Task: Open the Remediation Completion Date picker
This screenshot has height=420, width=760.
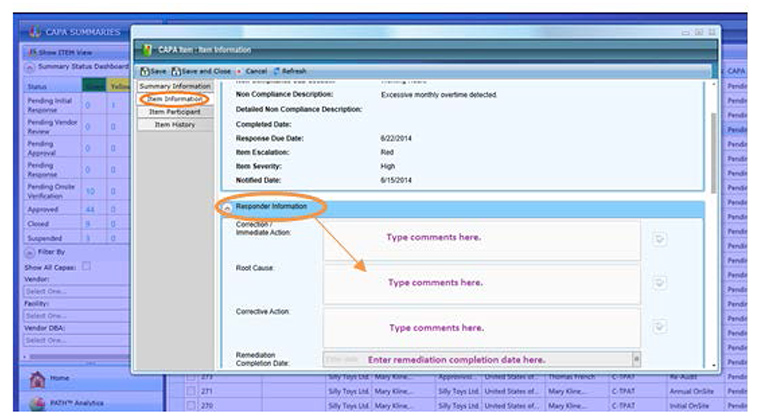Action: tap(636, 359)
